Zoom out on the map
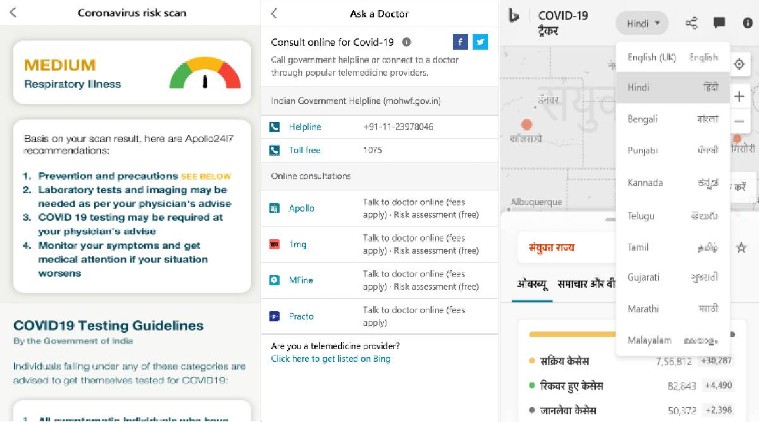The image size is (759, 422). [740, 121]
